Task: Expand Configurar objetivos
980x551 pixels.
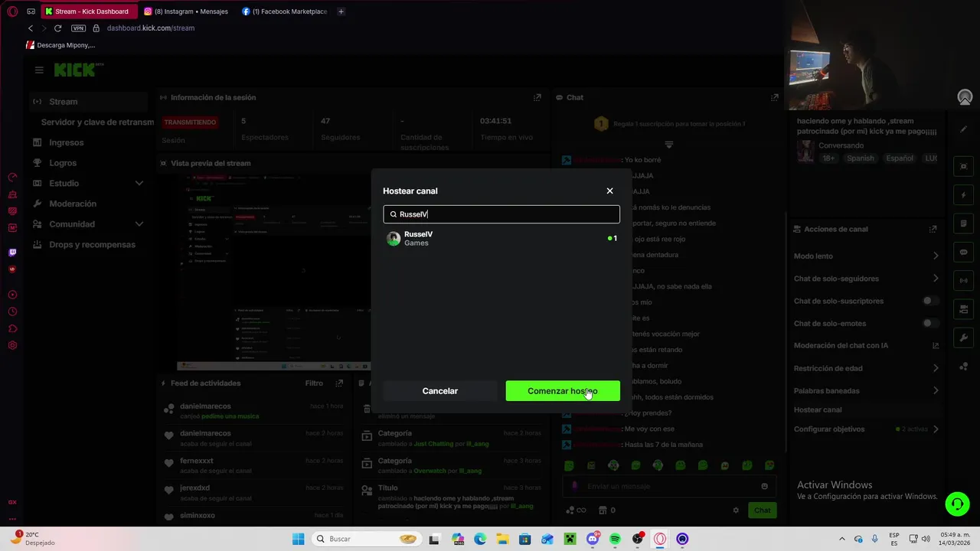Action: pos(866,429)
